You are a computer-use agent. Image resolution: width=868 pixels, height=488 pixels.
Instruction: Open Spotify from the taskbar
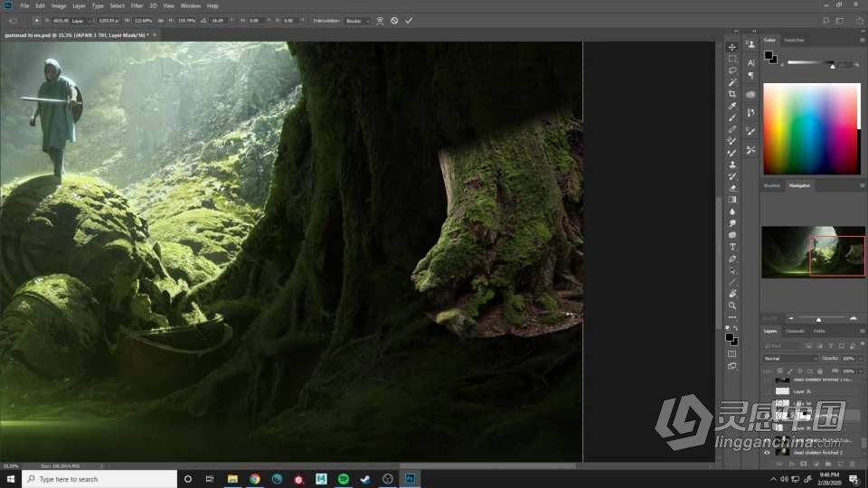(344, 479)
